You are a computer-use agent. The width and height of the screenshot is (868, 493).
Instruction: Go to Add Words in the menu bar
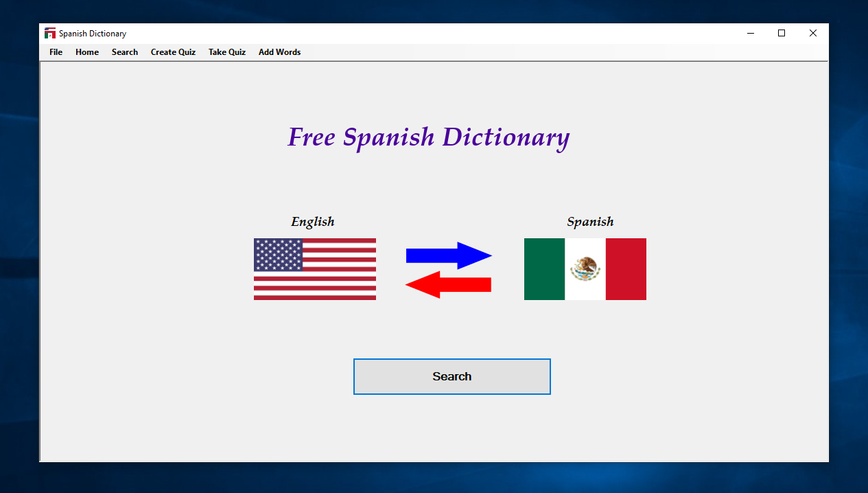279,52
